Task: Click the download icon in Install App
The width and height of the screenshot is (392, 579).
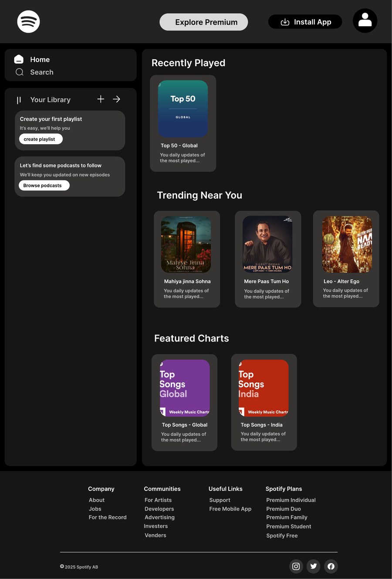Action: click(x=285, y=22)
